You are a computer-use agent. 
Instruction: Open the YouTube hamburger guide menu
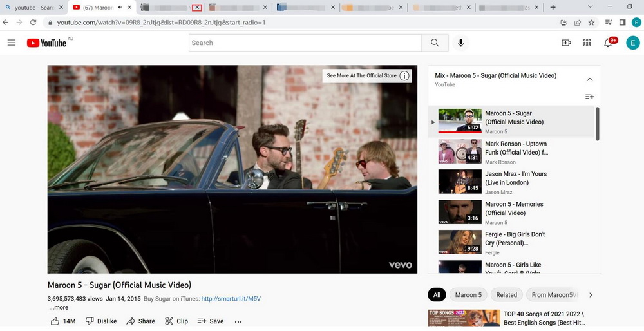pos(11,43)
